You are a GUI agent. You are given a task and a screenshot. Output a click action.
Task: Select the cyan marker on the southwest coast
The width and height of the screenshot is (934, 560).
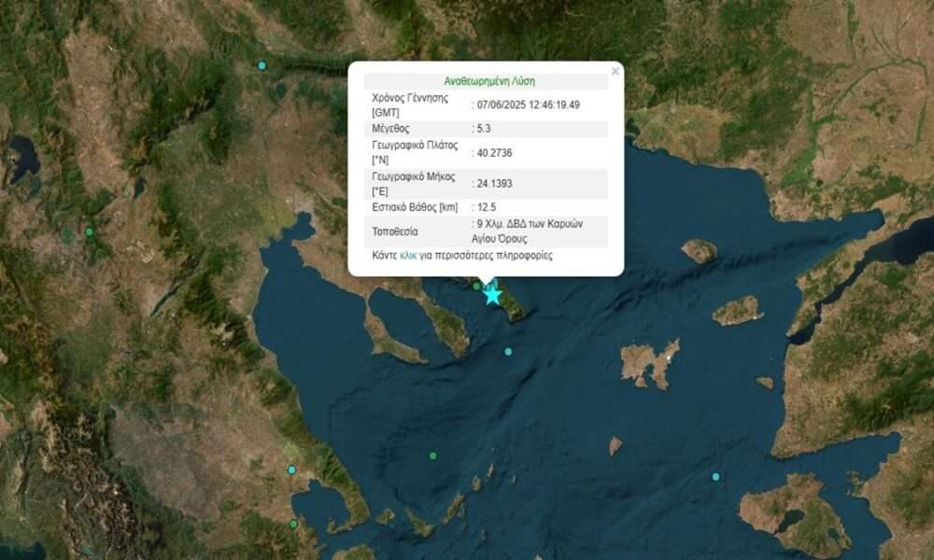click(x=291, y=469)
